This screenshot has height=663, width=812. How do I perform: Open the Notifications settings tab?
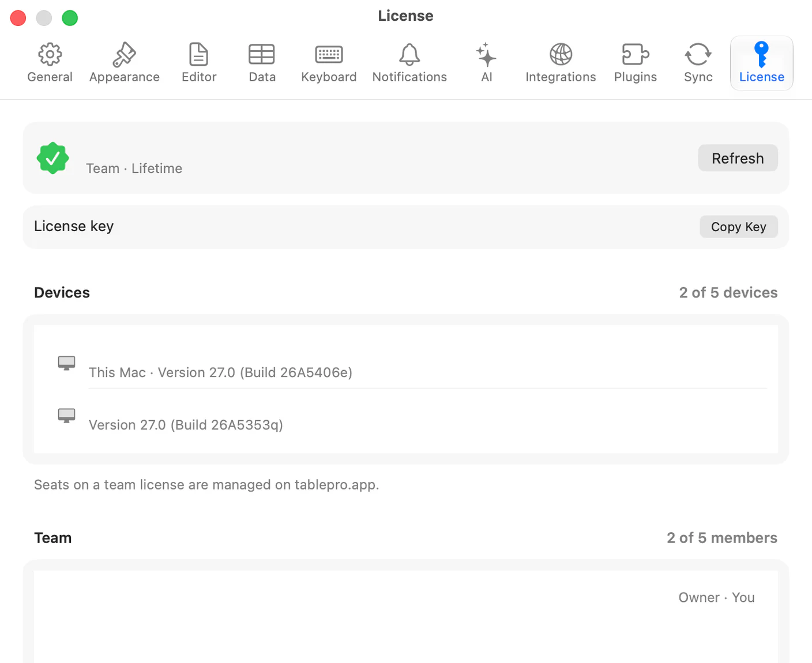coord(409,63)
